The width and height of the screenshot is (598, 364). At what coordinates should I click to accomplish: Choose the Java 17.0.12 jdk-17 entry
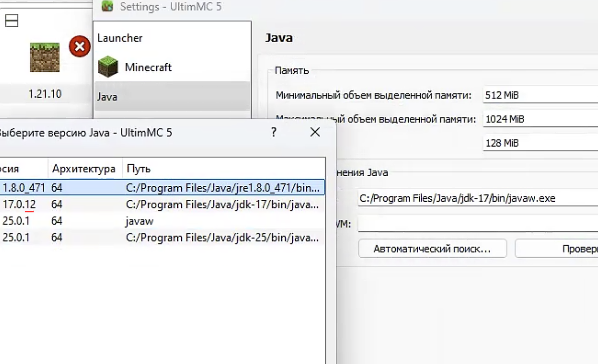pos(161,205)
